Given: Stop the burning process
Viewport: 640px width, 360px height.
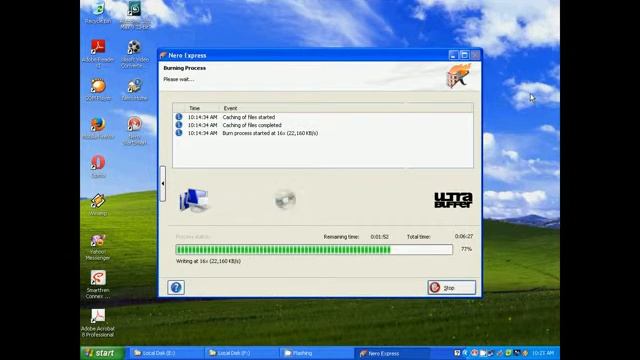Looking at the screenshot, I should coord(451,287).
